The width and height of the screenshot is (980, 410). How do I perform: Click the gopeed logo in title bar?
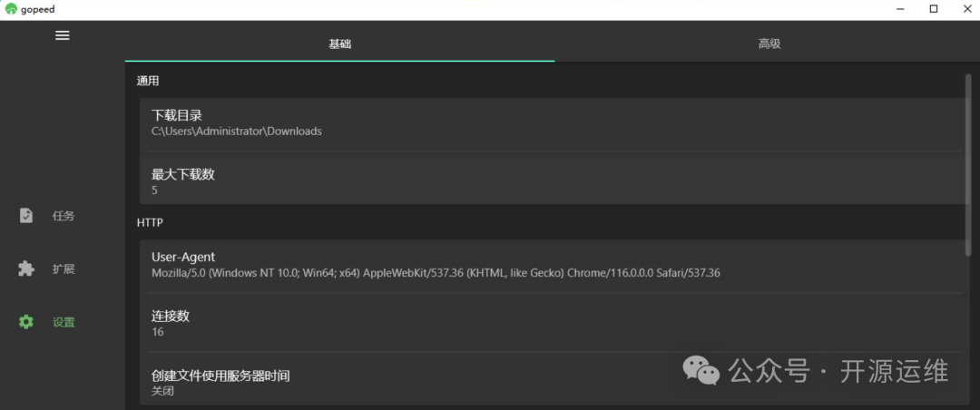pos(10,9)
